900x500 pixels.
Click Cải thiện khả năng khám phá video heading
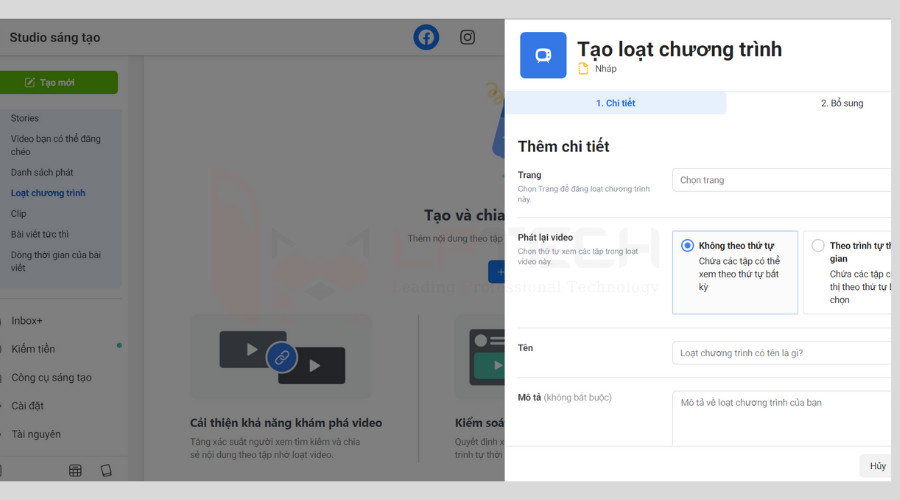(x=286, y=423)
